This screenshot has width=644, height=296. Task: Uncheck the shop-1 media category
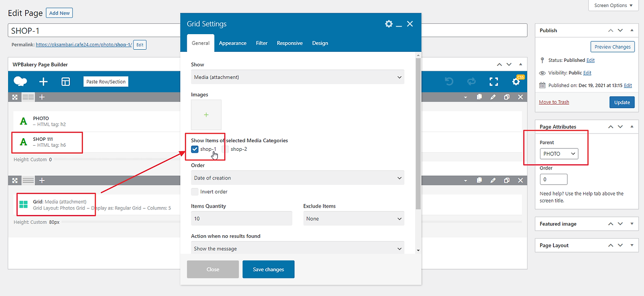tap(195, 149)
